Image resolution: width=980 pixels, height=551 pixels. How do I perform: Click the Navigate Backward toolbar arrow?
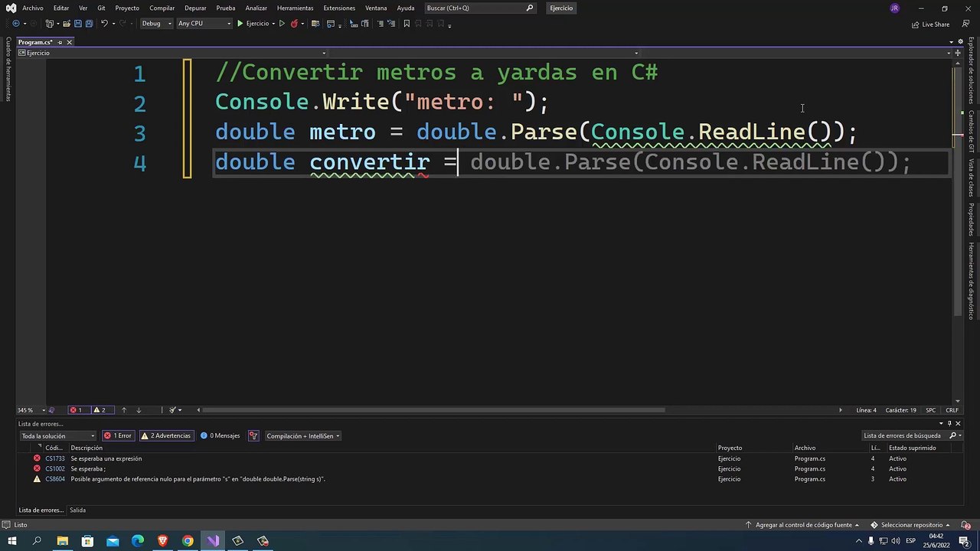(x=15, y=24)
